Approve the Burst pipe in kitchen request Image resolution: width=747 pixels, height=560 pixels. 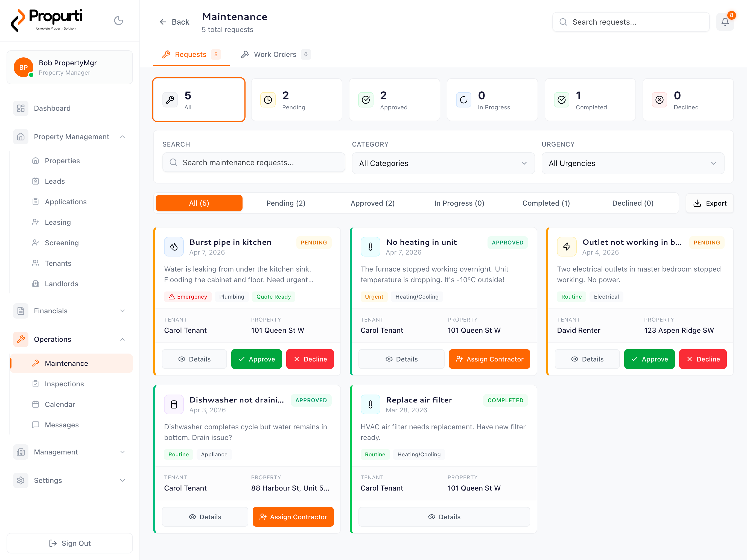tap(256, 359)
